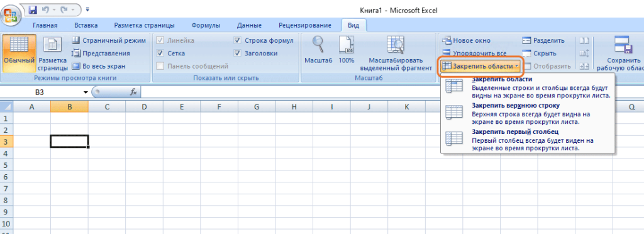Click the reset window position icon
The height and width of the screenshot is (234, 644).
[584, 66]
